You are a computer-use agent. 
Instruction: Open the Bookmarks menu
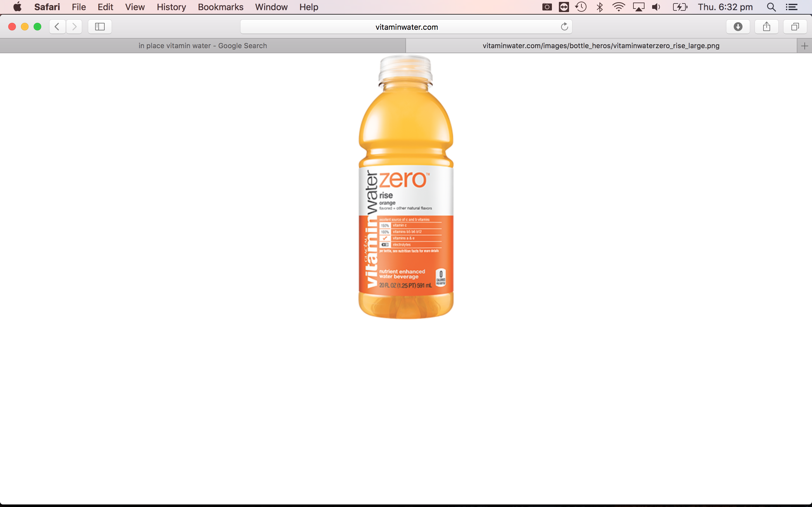click(x=220, y=7)
